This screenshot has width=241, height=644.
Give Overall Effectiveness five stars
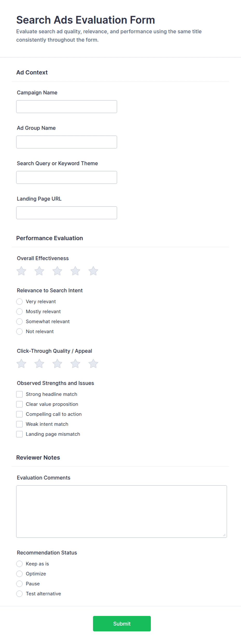tap(93, 271)
